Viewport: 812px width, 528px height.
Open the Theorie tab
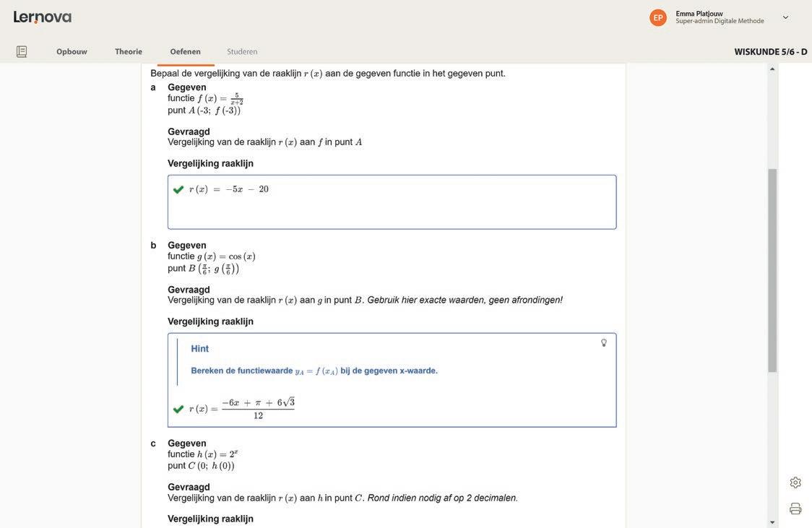[129, 51]
